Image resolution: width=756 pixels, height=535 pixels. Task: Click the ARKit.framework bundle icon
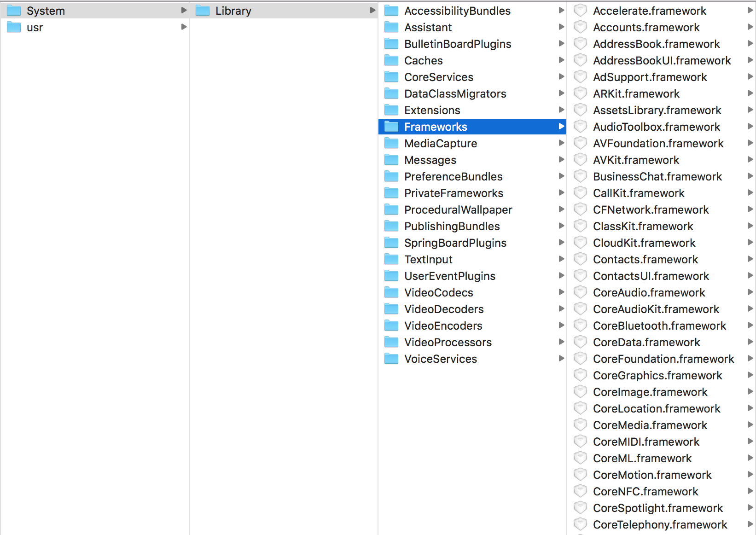[x=580, y=93]
